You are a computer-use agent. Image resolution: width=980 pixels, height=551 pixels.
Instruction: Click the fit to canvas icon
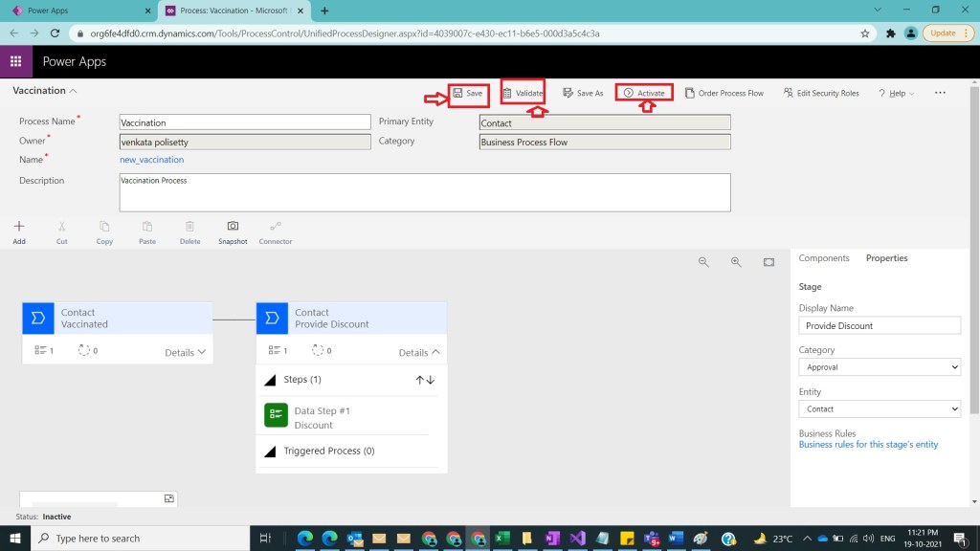point(768,262)
